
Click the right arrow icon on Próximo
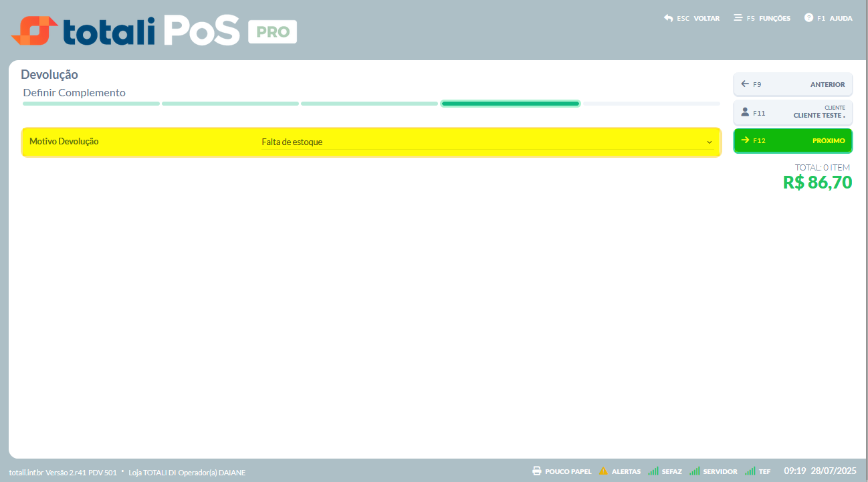point(745,140)
